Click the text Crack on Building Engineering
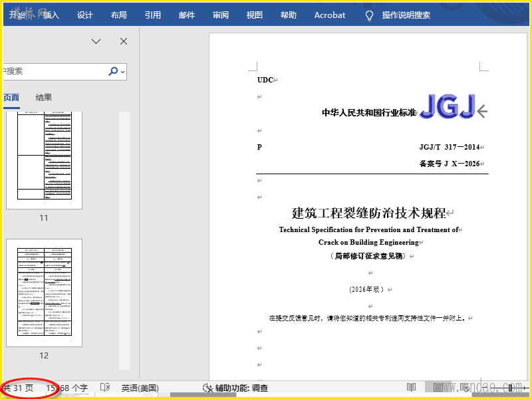 (368, 242)
